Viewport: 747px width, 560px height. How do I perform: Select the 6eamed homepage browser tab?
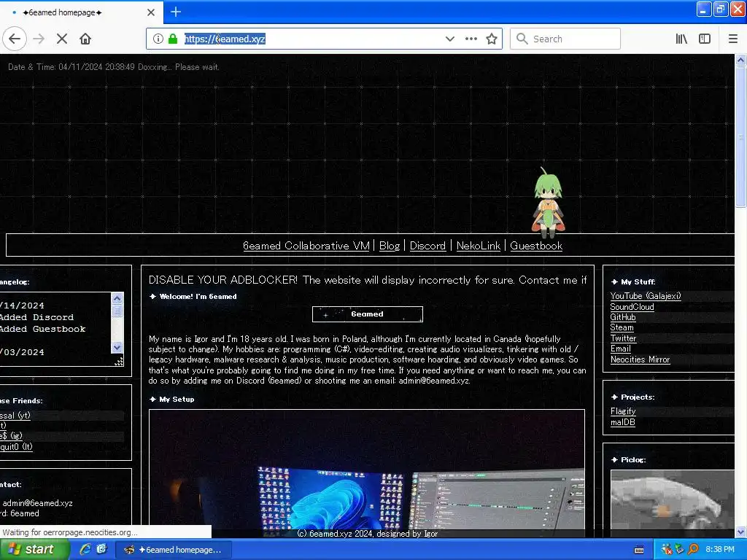click(x=81, y=12)
